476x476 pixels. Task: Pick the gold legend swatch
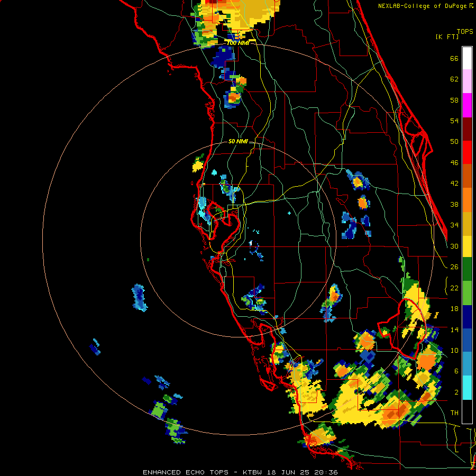tap(467, 224)
